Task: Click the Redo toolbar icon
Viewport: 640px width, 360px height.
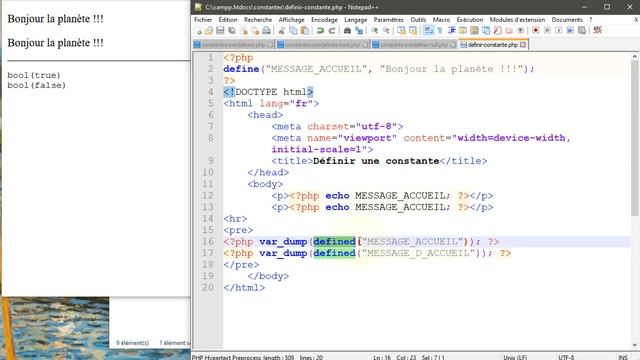Action: (x=332, y=31)
